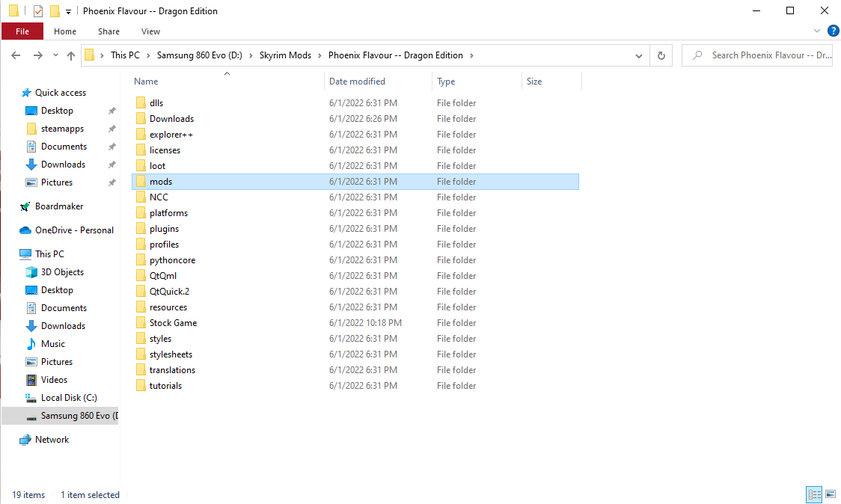Open pinned Documents under Quick access
The image size is (841, 504).
pos(64,147)
